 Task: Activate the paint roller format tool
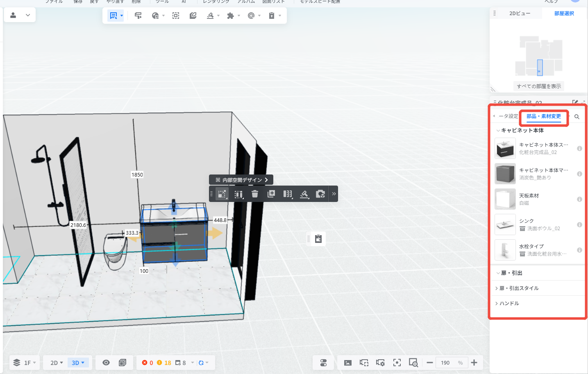coord(138,16)
